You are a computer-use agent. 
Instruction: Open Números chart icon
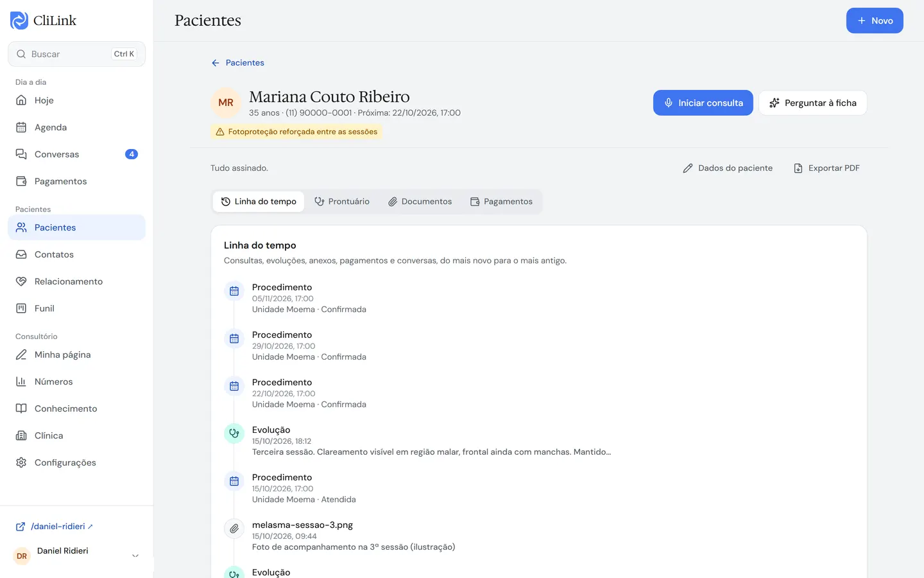point(21,381)
